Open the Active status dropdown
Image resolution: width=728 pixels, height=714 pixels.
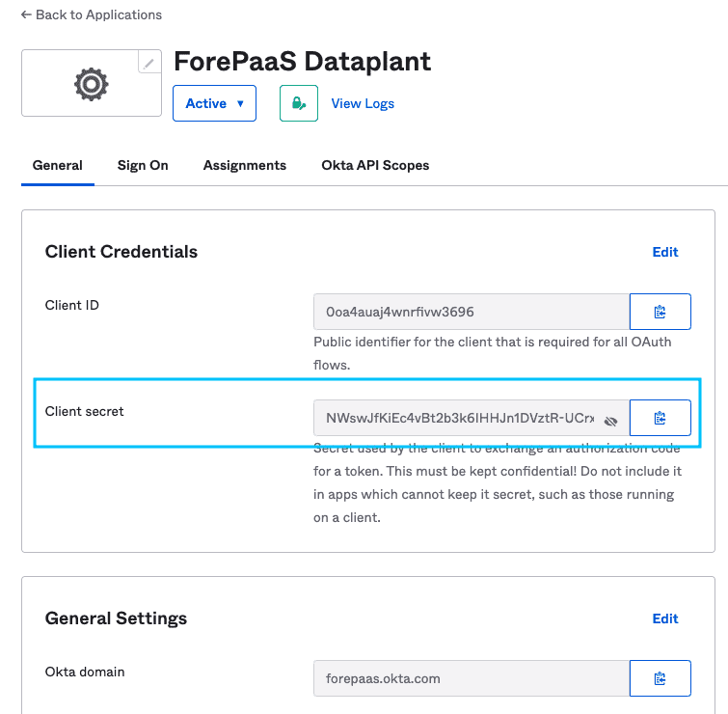click(x=214, y=103)
